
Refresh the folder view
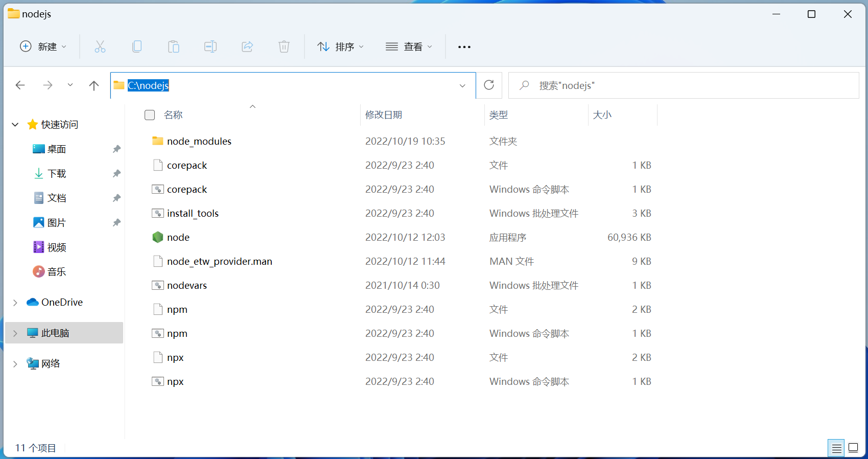click(x=489, y=85)
